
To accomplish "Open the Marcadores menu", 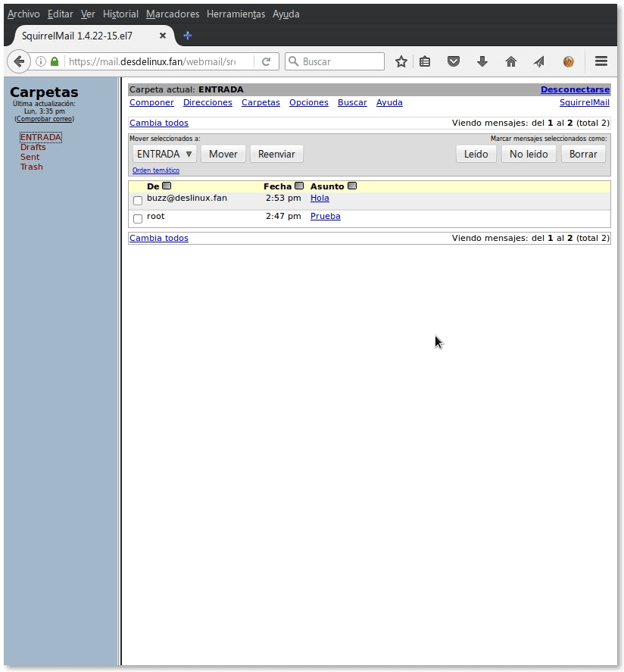I will [173, 14].
